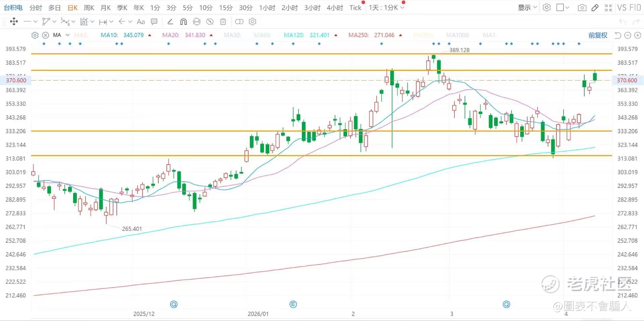Open the F10 company info button

[635, 8]
